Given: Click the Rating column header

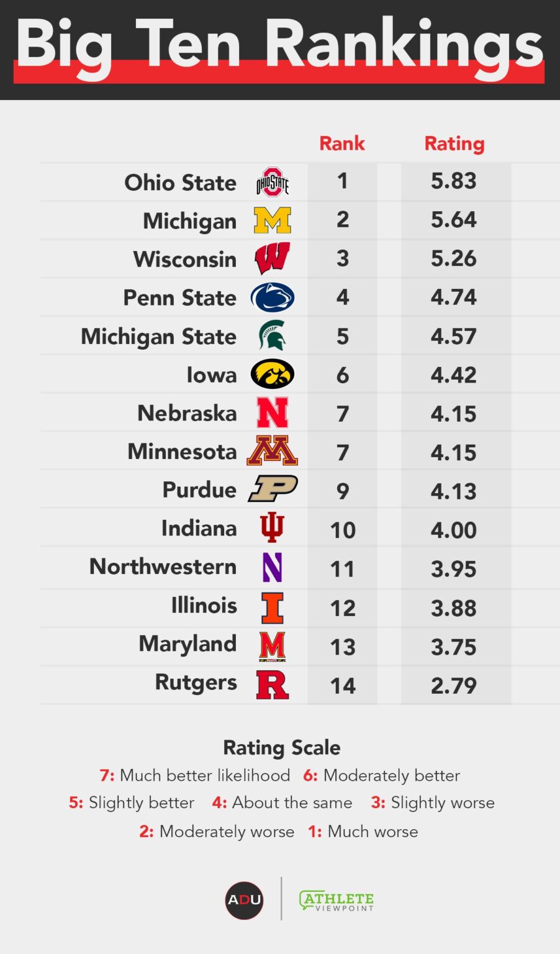Looking at the screenshot, I should (x=454, y=143).
